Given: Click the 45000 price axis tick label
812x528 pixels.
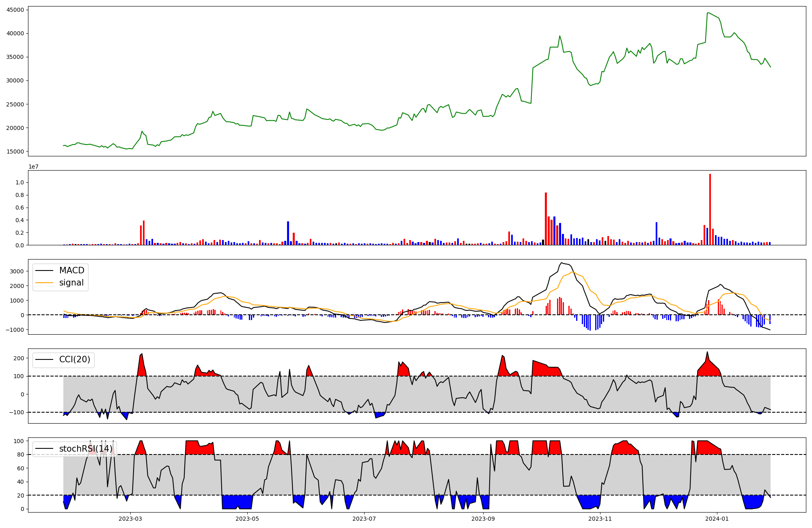Looking at the screenshot, I should [x=15, y=10].
